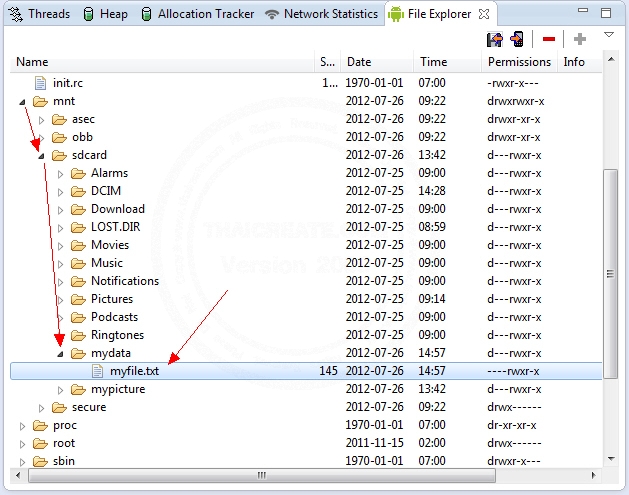
Task: Select the sdcard folder name
Action: click(x=89, y=155)
